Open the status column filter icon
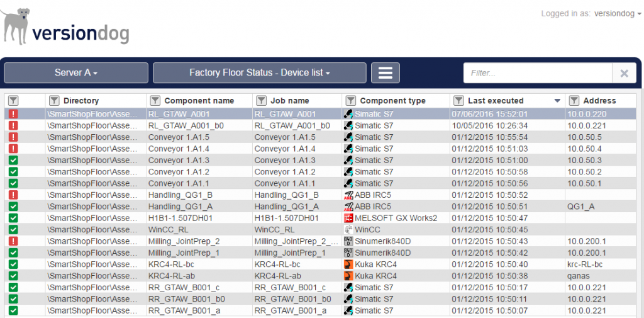The image size is (644, 318). pos(13,100)
